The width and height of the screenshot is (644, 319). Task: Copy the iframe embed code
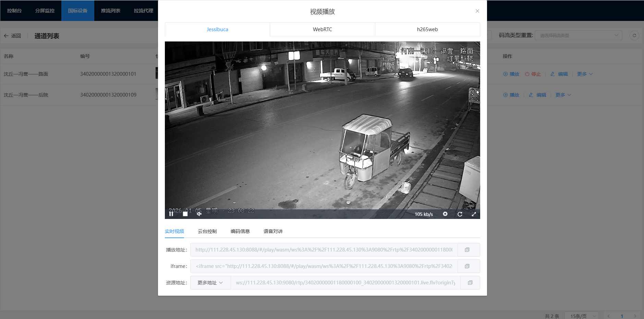pos(467,266)
